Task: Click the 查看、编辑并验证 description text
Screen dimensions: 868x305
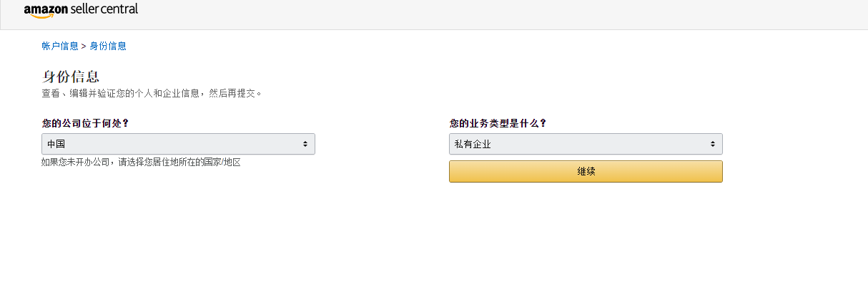Action: [152, 93]
